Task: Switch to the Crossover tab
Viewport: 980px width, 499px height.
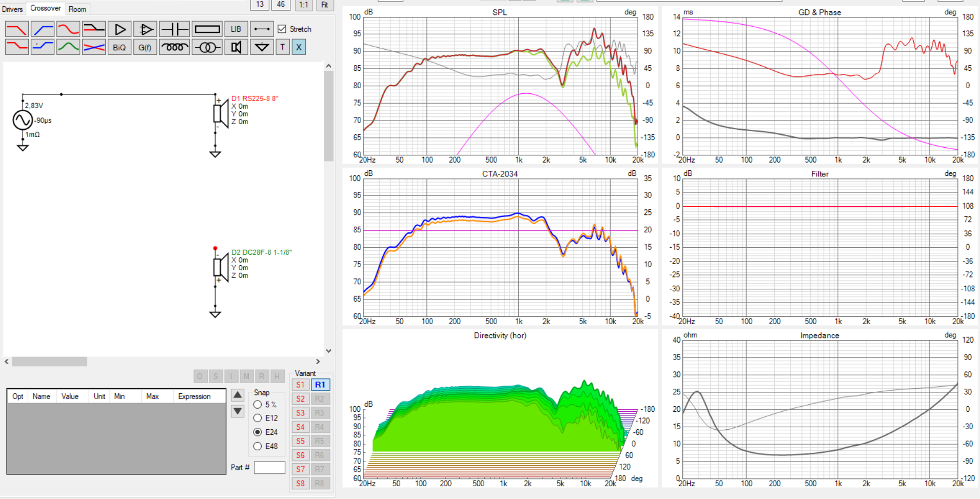Action: tap(45, 8)
